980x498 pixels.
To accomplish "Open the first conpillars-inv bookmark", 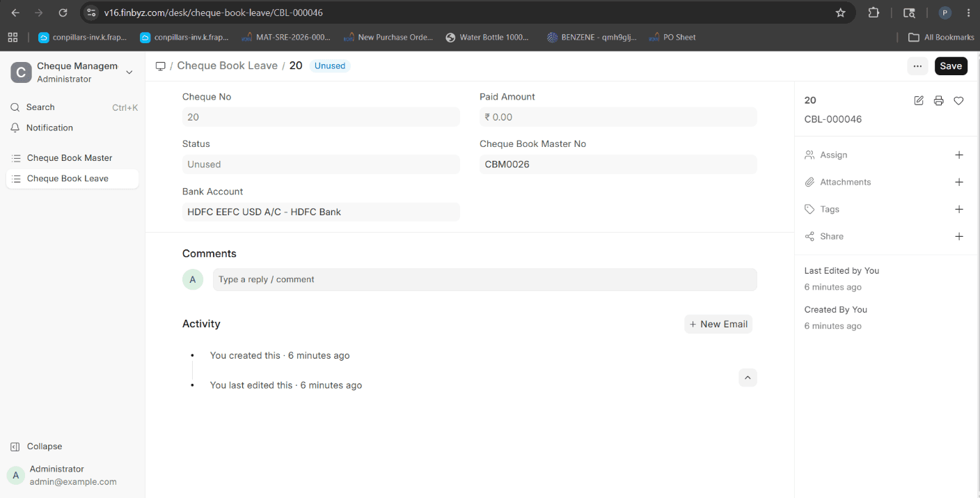I will pos(83,38).
